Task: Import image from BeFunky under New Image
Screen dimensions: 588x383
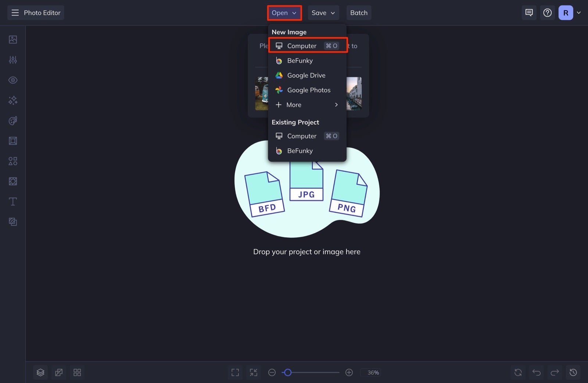Action: pos(300,60)
